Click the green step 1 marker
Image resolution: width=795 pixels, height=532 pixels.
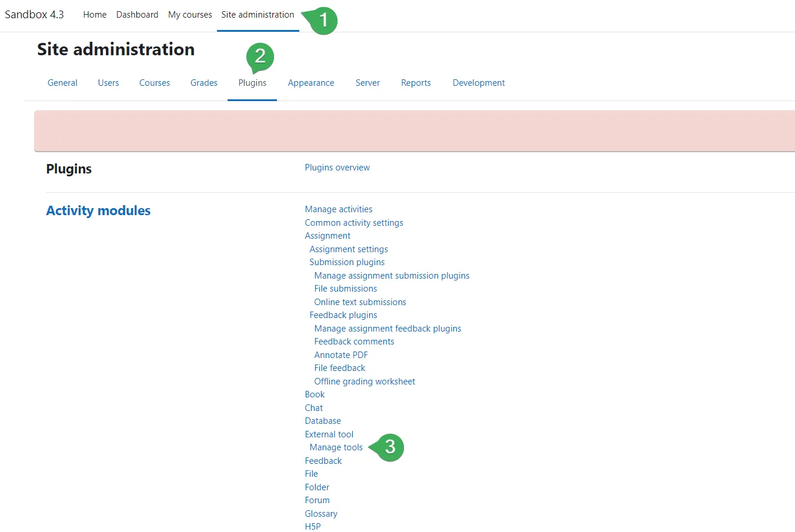click(x=323, y=21)
